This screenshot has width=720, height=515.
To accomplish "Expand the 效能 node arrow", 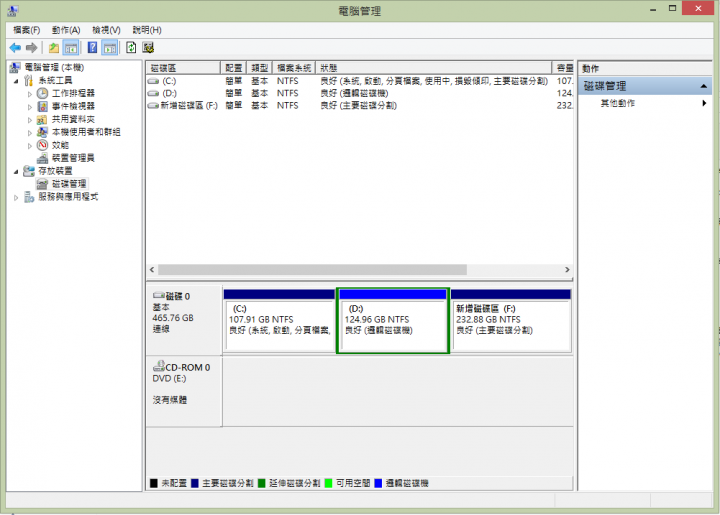I will 29,146.
